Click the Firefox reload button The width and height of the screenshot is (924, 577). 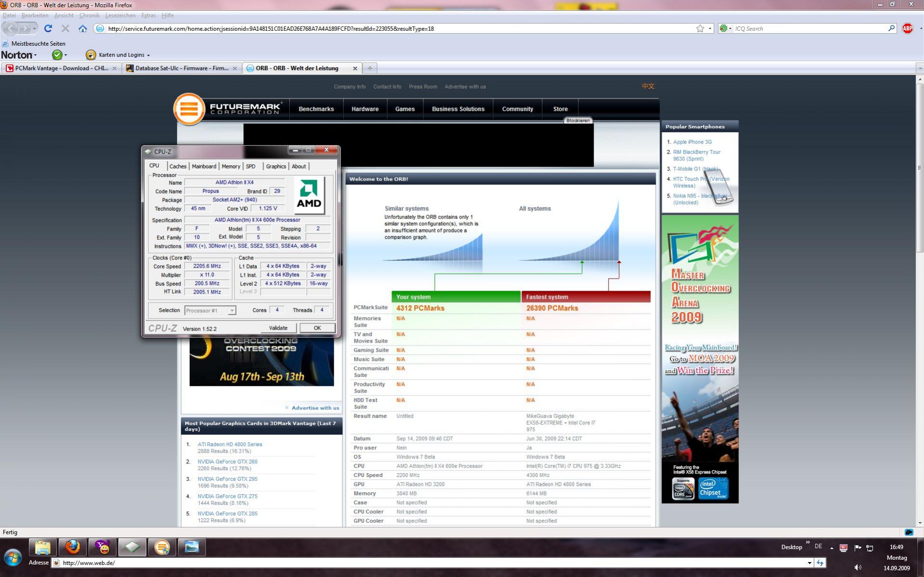point(48,28)
